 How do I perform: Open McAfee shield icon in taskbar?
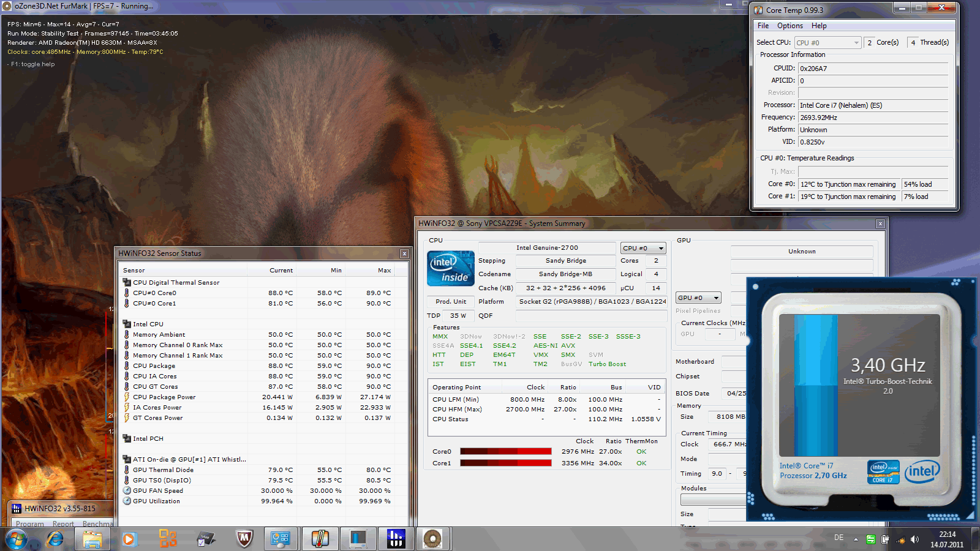pos(244,539)
